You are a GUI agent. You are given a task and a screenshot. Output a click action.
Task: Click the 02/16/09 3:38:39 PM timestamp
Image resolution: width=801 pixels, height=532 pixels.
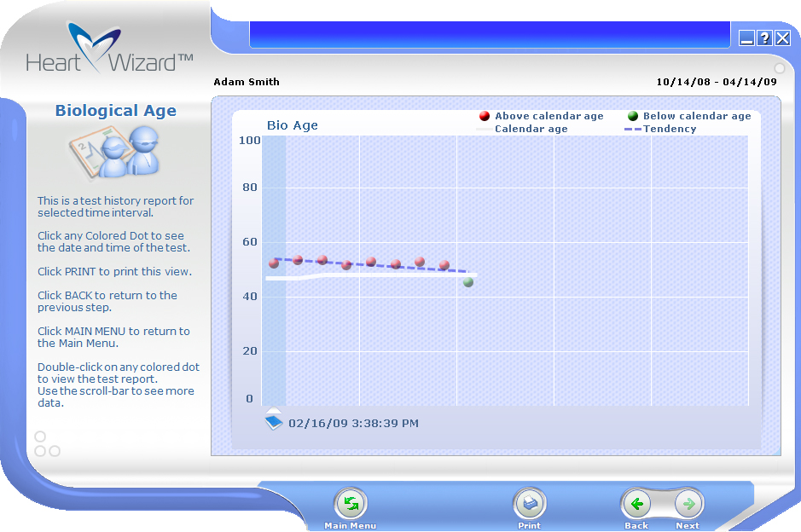(x=353, y=423)
